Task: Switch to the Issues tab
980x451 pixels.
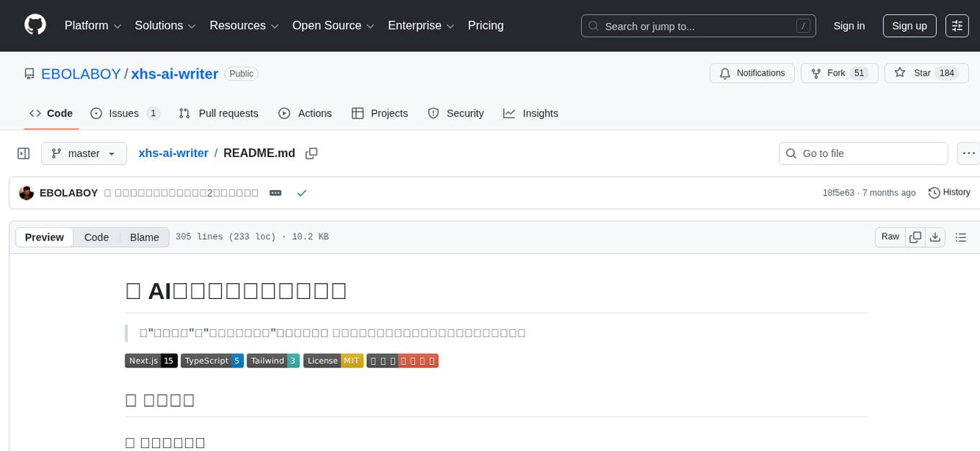Action: (x=124, y=113)
